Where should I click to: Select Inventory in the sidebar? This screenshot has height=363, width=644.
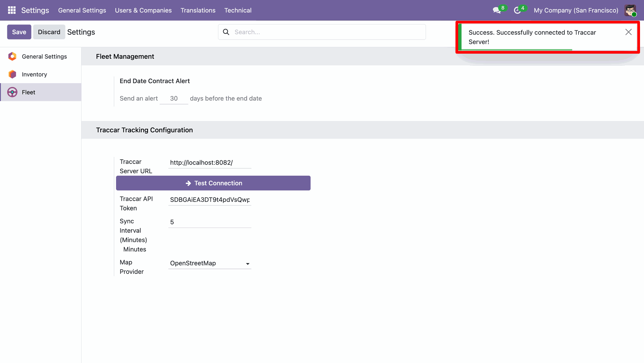(x=41, y=74)
